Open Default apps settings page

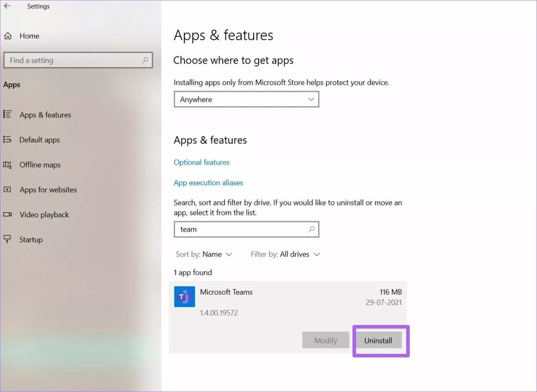[x=40, y=140]
